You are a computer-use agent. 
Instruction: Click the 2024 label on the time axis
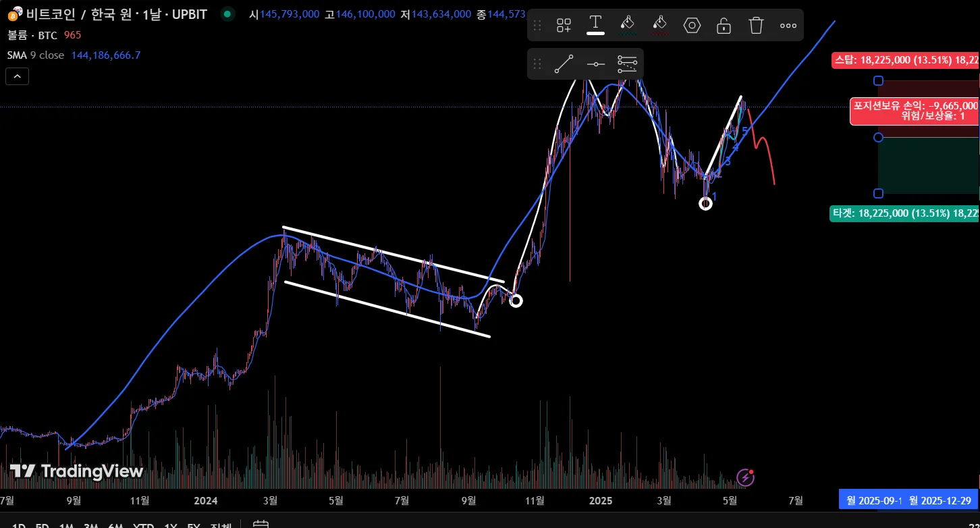tap(205, 500)
